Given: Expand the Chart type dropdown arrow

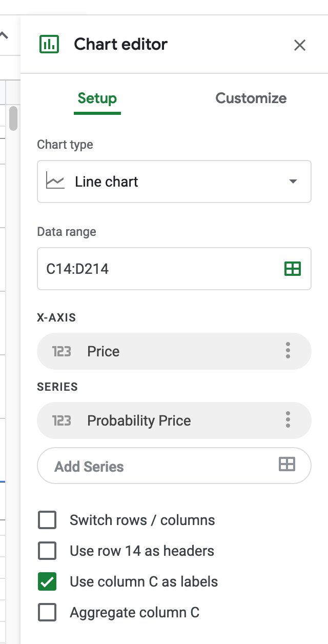Looking at the screenshot, I should pos(293,182).
